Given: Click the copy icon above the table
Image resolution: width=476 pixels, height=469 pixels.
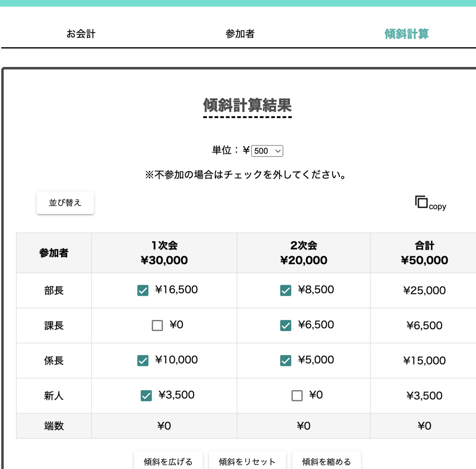Looking at the screenshot, I should (422, 202).
